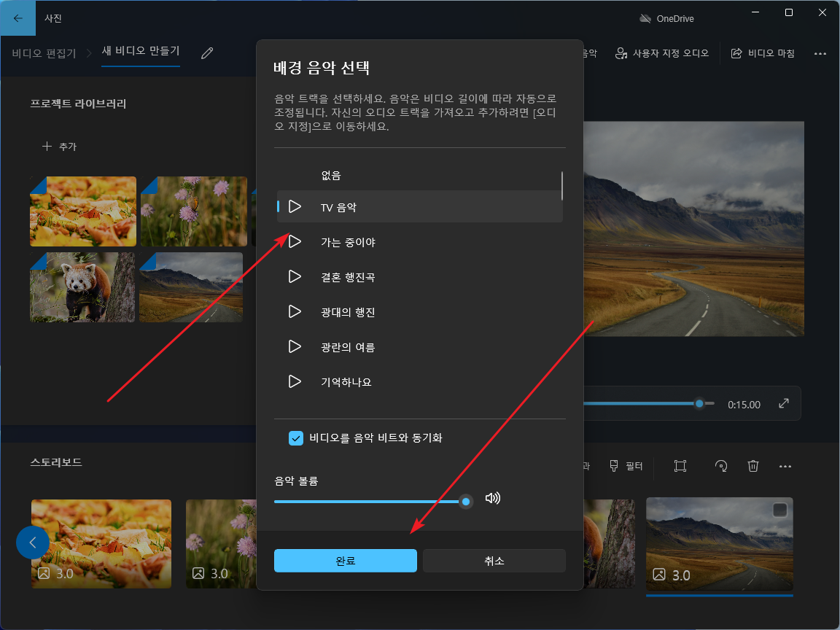Play preview of TV 음악 track
The image size is (840, 630).
pyautogui.click(x=295, y=207)
